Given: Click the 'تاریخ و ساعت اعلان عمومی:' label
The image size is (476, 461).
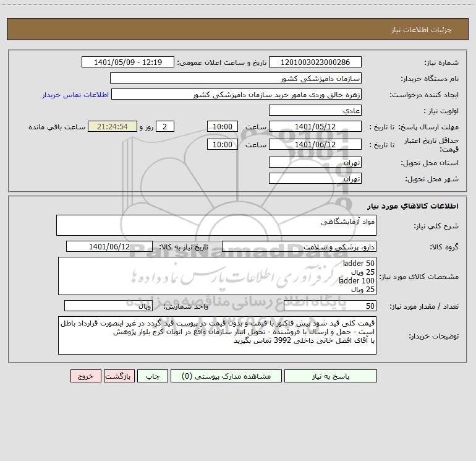Looking at the screenshot, I should pyautogui.click(x=222, y=62).
